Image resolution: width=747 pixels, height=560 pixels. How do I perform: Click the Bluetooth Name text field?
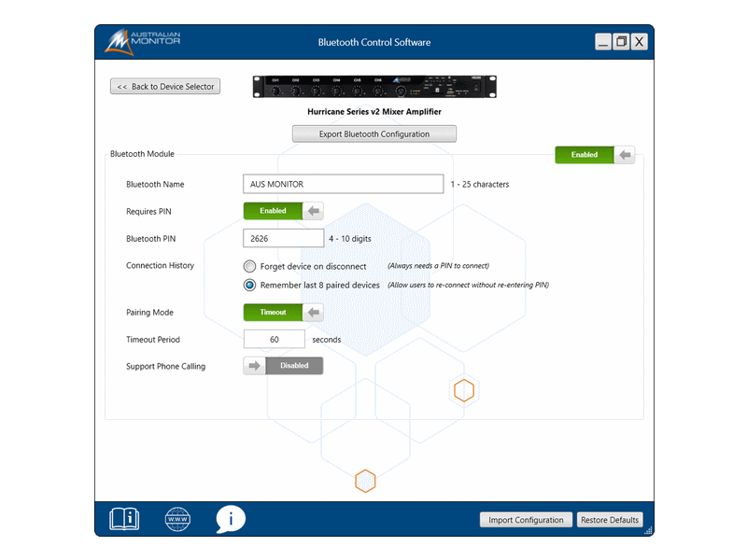[x=343, y=184]
